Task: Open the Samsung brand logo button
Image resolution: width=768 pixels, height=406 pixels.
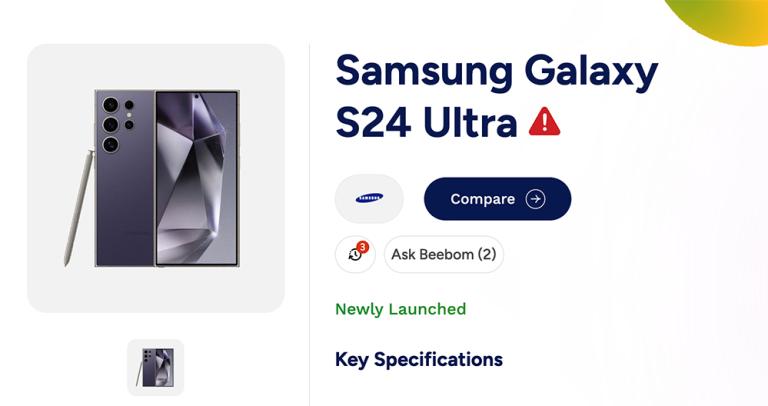Action: [369, 199]
